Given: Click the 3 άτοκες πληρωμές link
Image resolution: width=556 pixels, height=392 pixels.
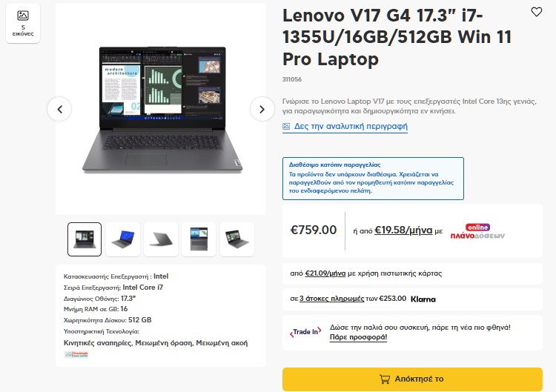Looking at the screenshot, I should [x=331, y=299].
